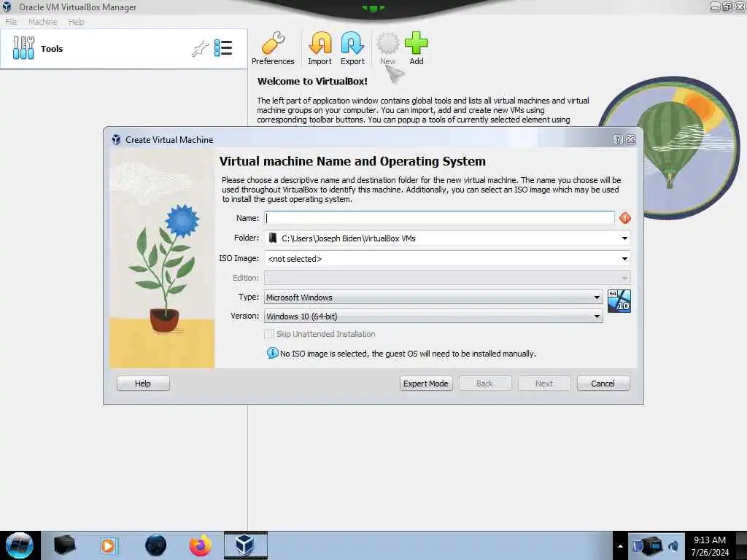Open the Tools list menu icon

223,48
